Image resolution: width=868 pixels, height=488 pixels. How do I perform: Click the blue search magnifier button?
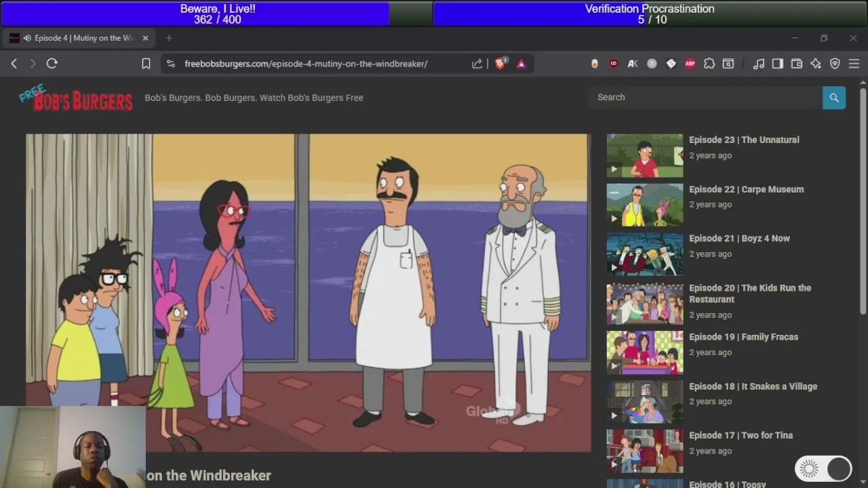(834, 98)
